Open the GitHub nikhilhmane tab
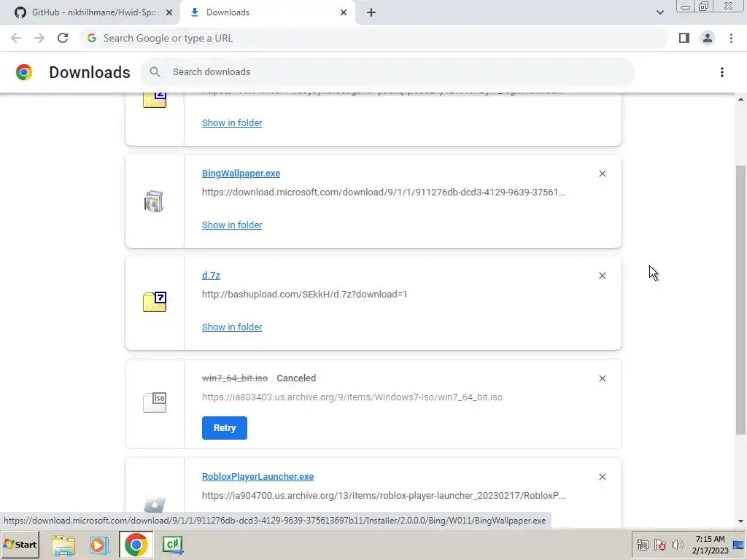747x560 pixels. [90, 12]
